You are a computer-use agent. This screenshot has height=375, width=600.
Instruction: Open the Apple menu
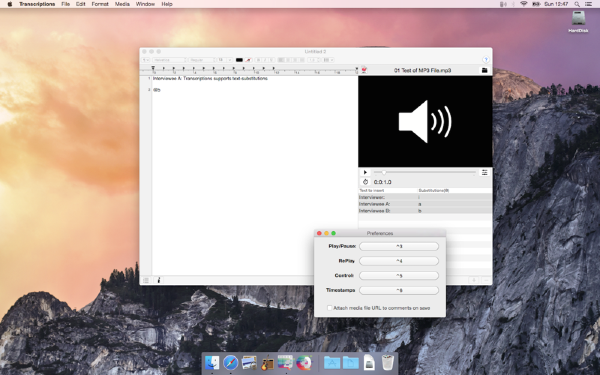pyautogui.click(x=10, y=4)
